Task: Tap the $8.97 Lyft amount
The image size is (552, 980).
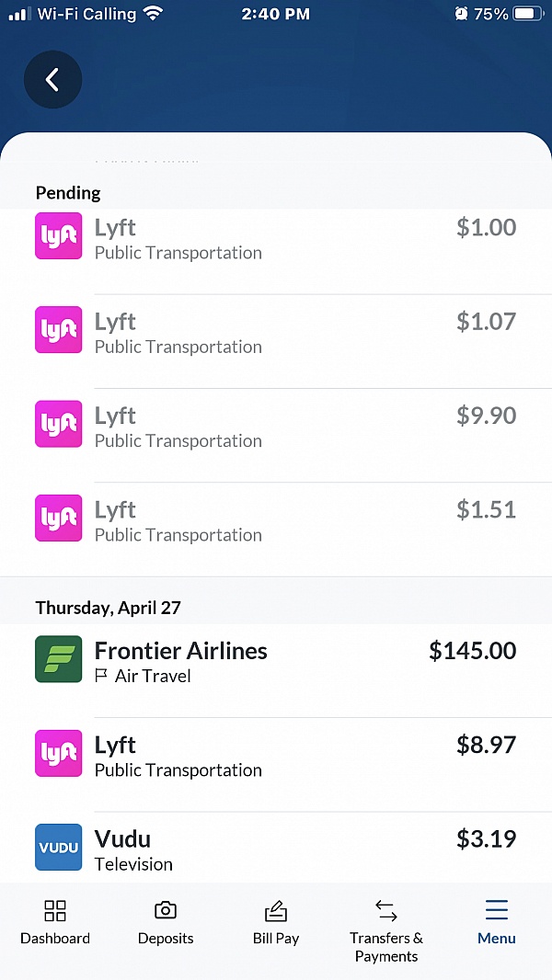Action: click(x=487, y=745)
